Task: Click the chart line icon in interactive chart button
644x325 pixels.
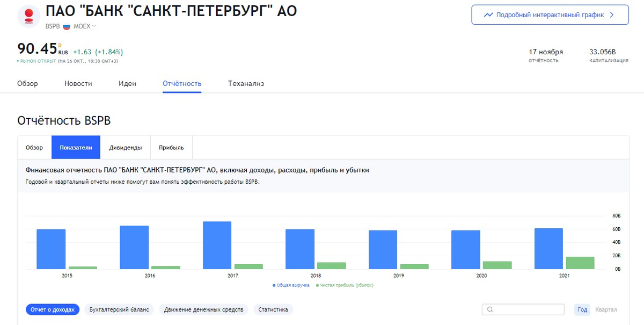Action: click(x=488, y=15)
